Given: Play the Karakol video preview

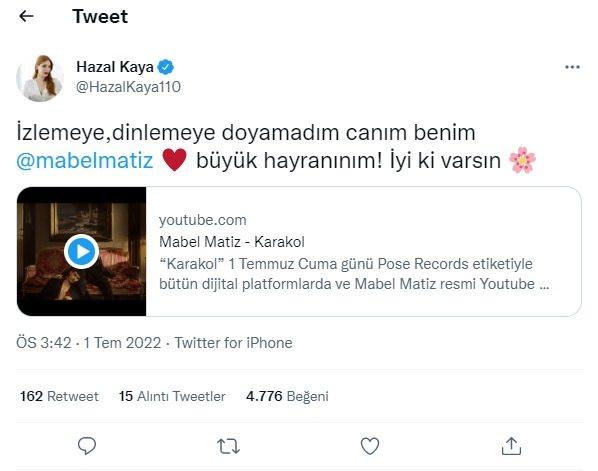Looking at the screenshot, I should (x=81, y=251).
